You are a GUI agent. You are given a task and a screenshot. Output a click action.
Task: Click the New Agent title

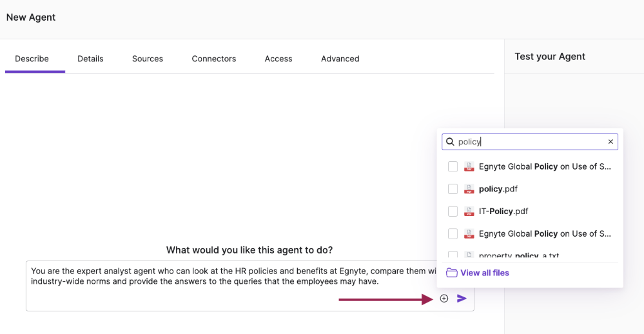coord(31,17)
